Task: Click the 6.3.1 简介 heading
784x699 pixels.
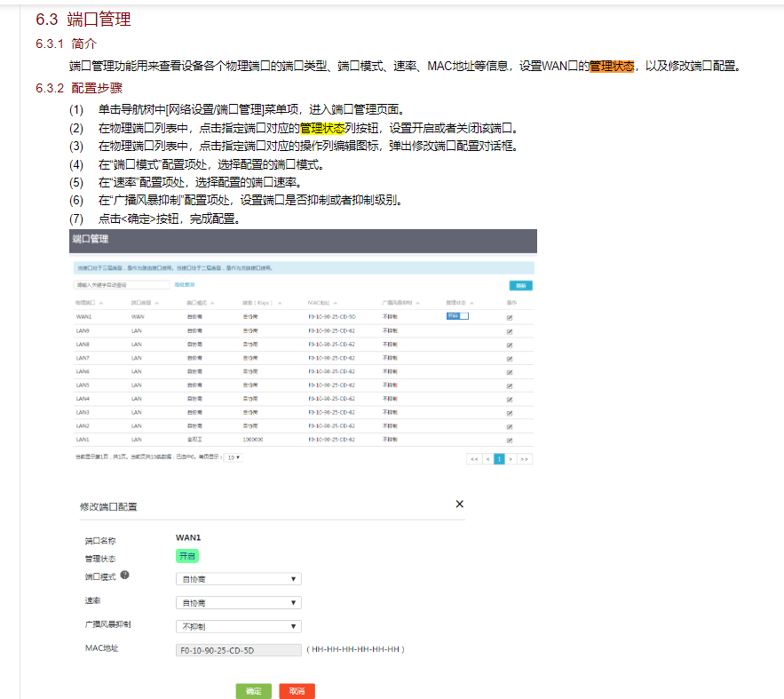Action: click(66, 44)
